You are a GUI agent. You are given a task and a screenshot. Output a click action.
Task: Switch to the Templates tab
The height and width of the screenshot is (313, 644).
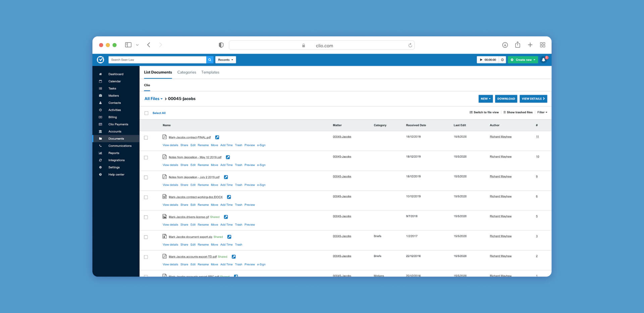click(x=210, y=72)
